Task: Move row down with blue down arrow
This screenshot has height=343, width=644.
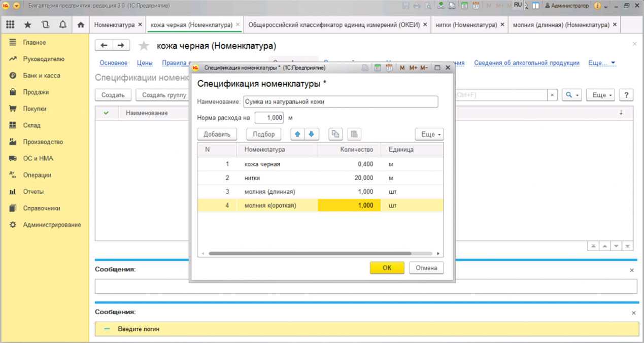Action: tap(311, 134)
